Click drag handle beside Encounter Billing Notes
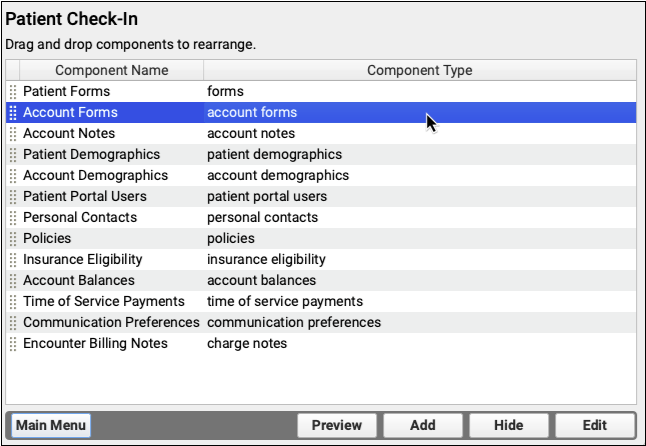 [x=13, y=344]
